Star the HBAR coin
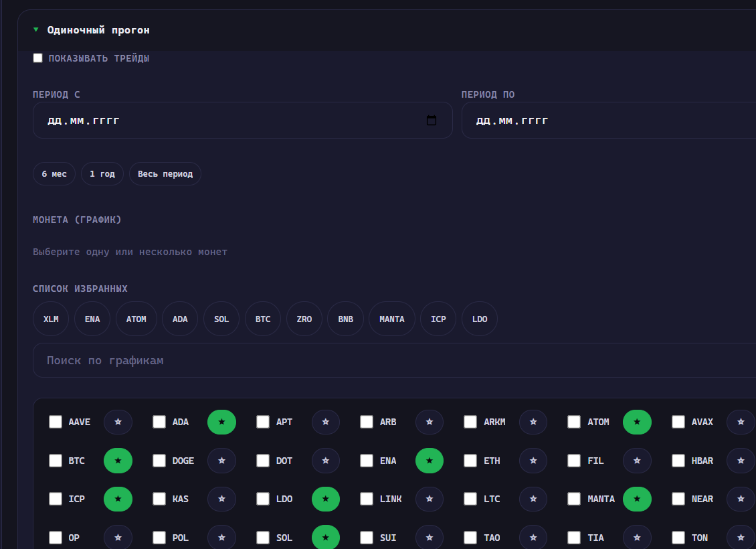The height and width of the screenshot is (549, 756). pos(741,460)
